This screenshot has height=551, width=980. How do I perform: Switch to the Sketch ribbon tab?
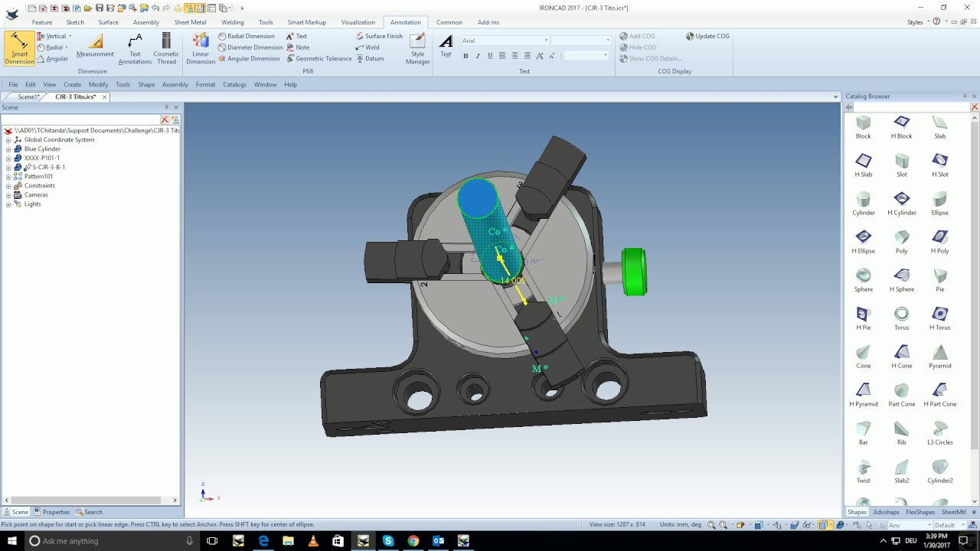pos(75,22)
